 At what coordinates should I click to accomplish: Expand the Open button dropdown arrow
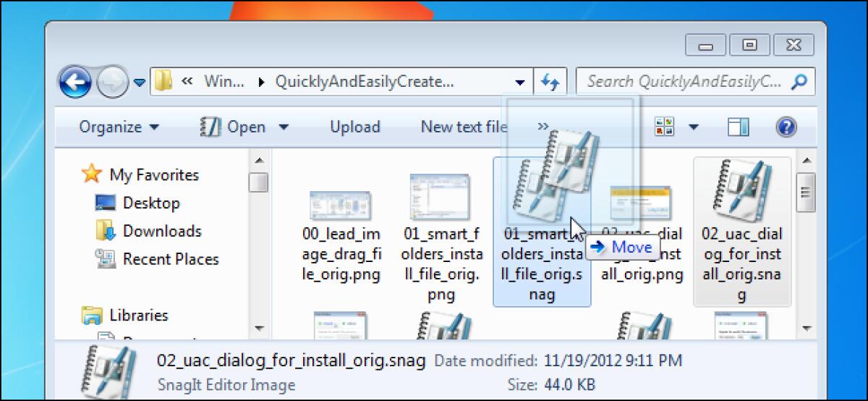[x=284, y=127]
